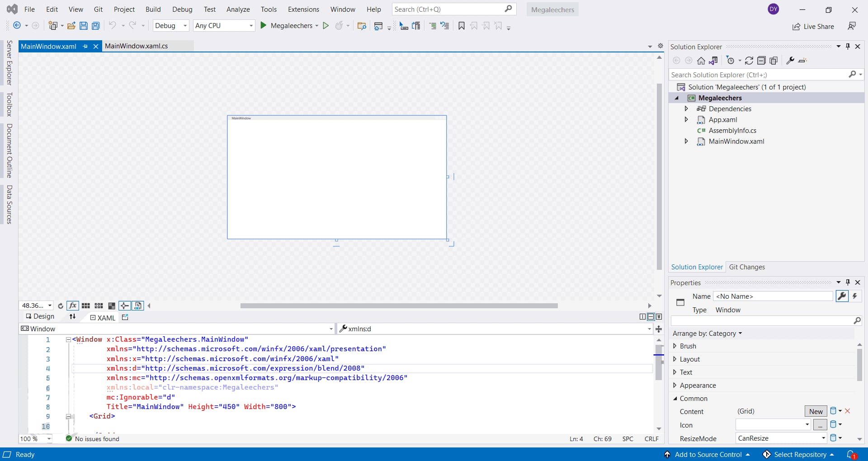Open the Build menu

pyautogui.click(x=153, y=9)
